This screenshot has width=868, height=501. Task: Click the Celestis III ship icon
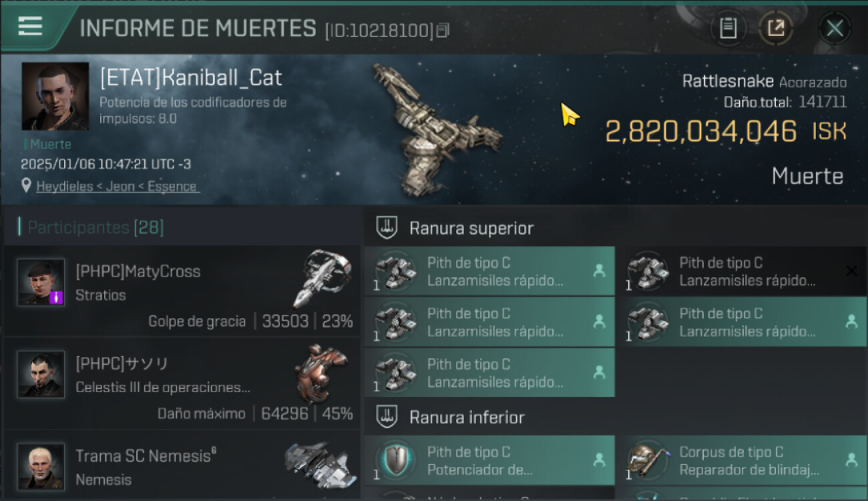point(320,373)
